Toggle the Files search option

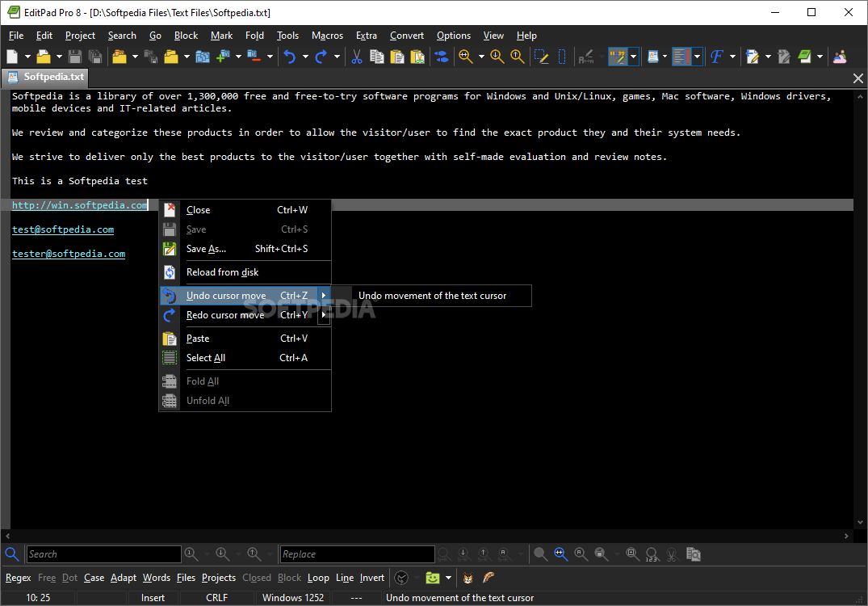click(x=186, y=578)
